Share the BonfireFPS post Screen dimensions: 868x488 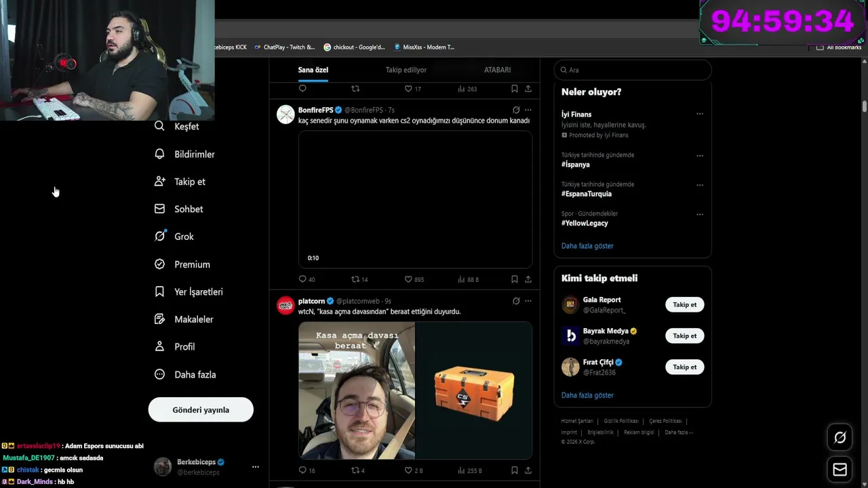tap(528, 279)
